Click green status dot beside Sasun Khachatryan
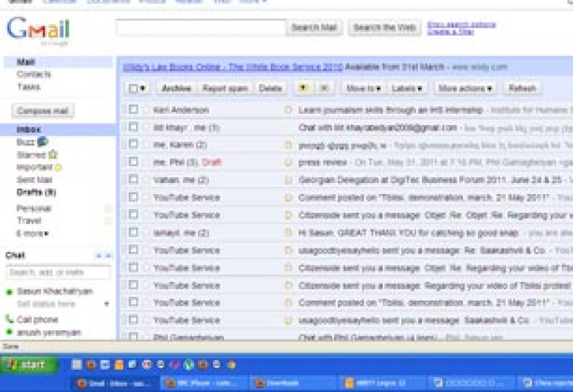This screenshot has width=573, height=392. (9, 292)
